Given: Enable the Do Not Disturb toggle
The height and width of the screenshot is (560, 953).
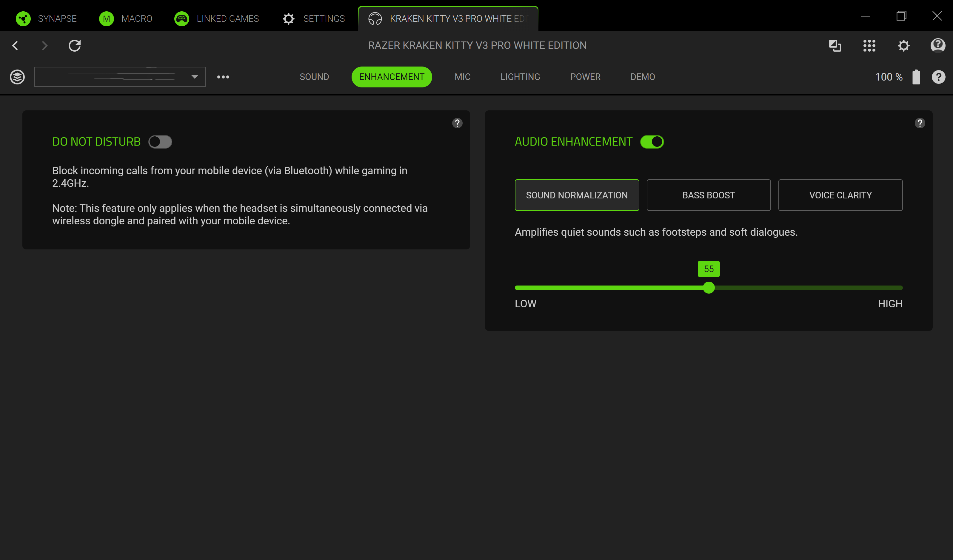Looking at the screenshot, I should [160, 142].
